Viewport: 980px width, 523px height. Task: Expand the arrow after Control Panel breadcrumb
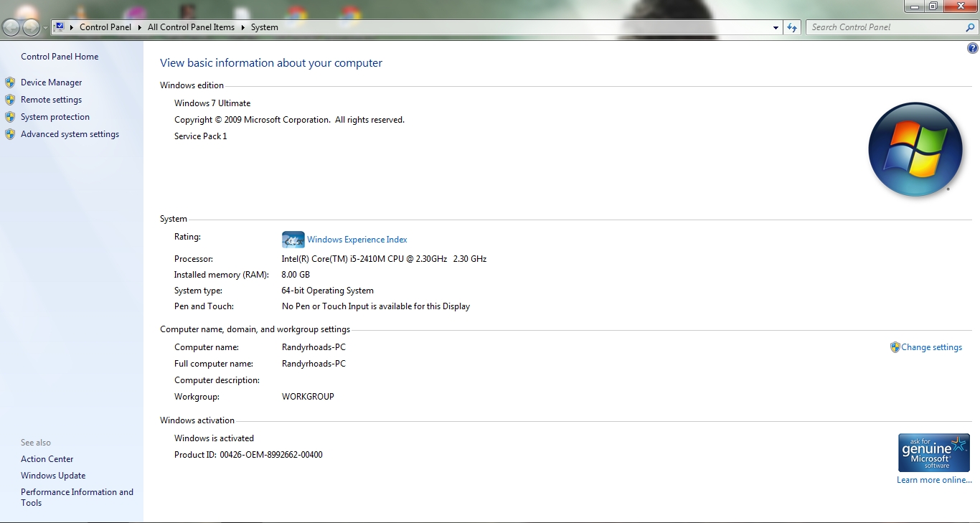coord(139,27)
